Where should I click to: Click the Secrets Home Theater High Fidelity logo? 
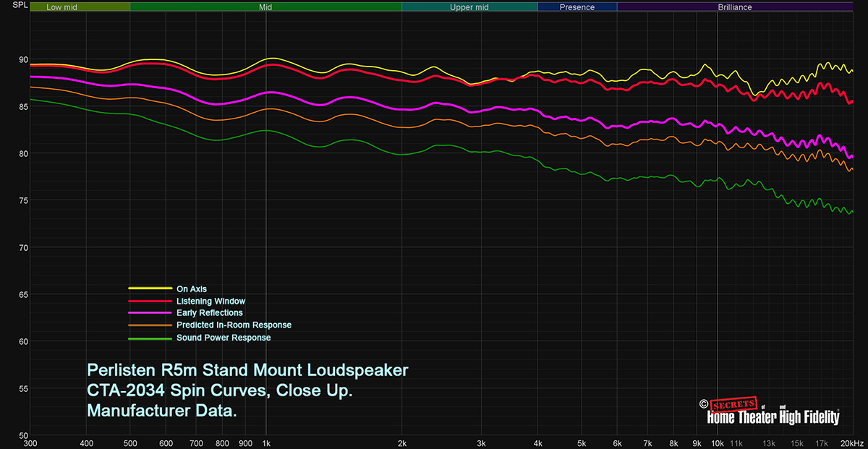point(773,416)
